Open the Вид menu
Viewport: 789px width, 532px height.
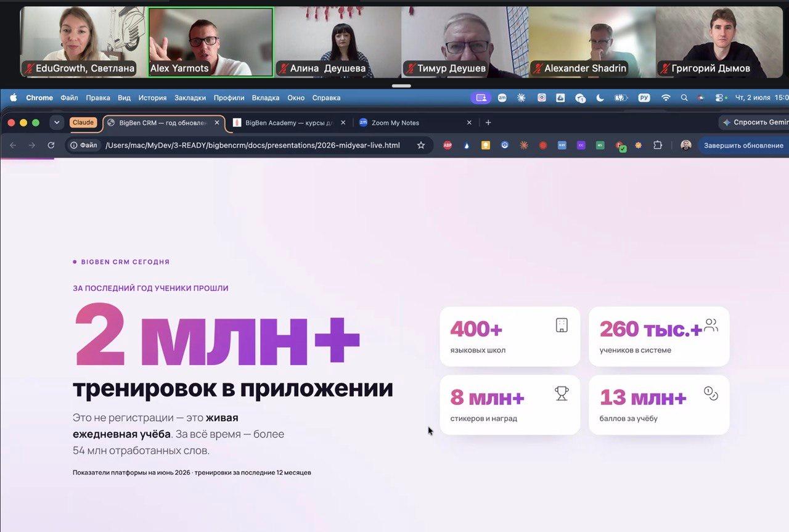pos(124,97)
